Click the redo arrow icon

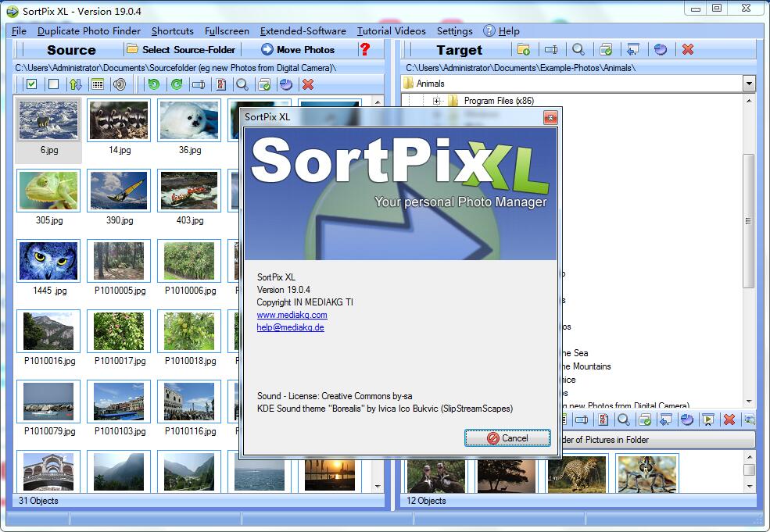[x=176, y=84]
